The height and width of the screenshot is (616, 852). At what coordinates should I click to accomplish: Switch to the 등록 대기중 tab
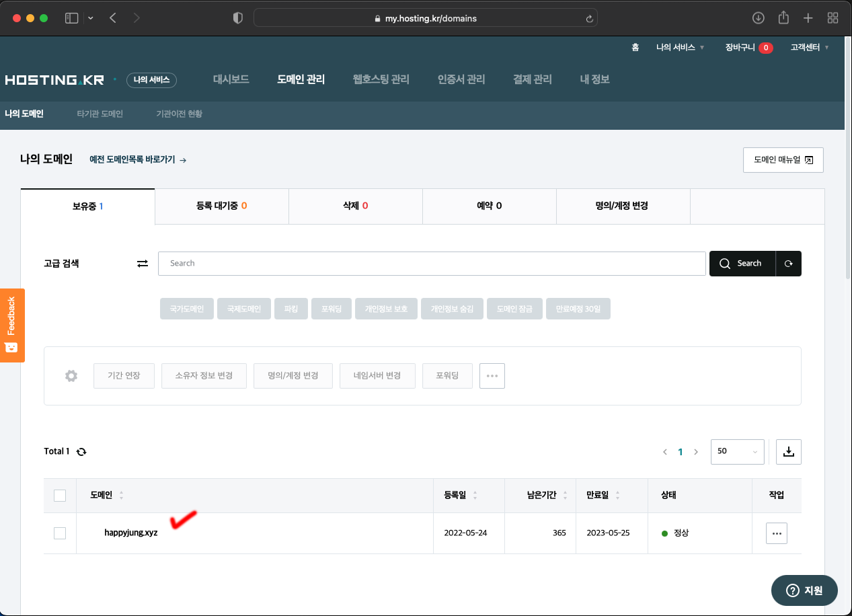click(221, 206)
